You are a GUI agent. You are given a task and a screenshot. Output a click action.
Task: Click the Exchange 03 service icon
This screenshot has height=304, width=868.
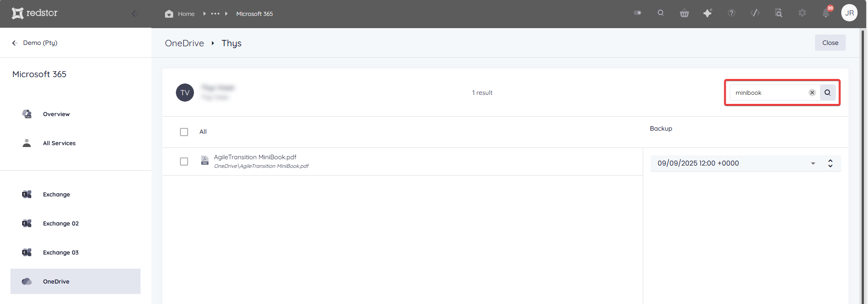(x=27, y=252)
